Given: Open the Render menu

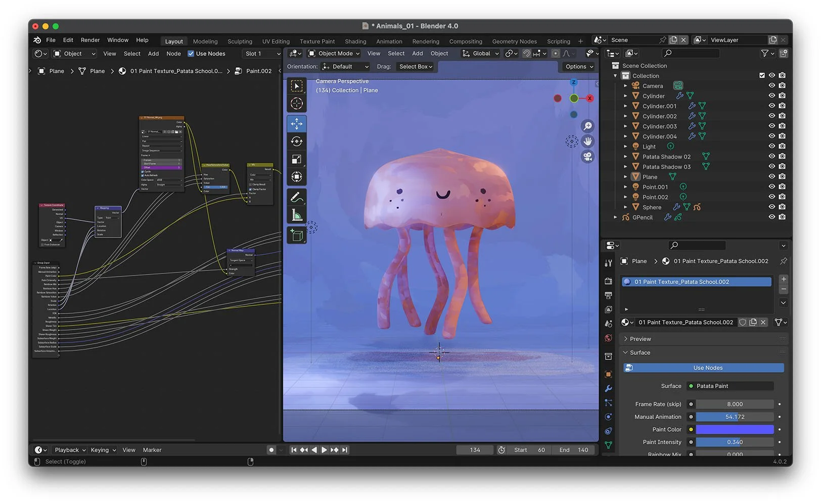Looking at the screenshot, I should click(x=90, y=40).
